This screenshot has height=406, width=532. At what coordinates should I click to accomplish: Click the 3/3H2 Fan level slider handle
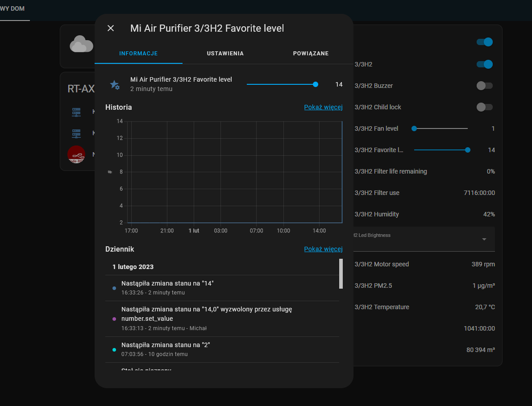click(414, 128)
